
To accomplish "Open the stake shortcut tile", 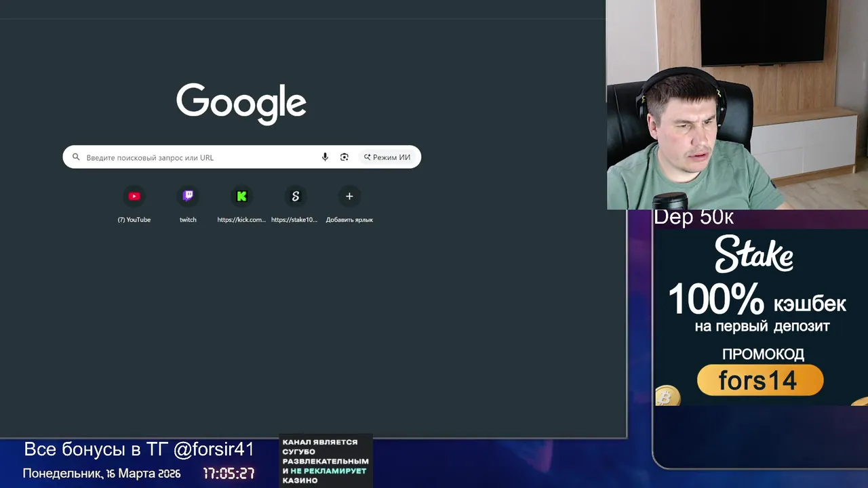I will pos(295,204).
